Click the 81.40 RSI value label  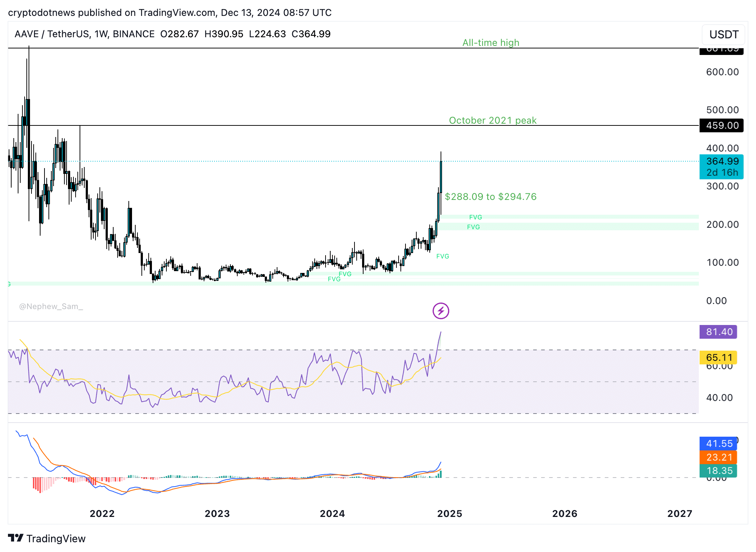click(x=718, y=332)
